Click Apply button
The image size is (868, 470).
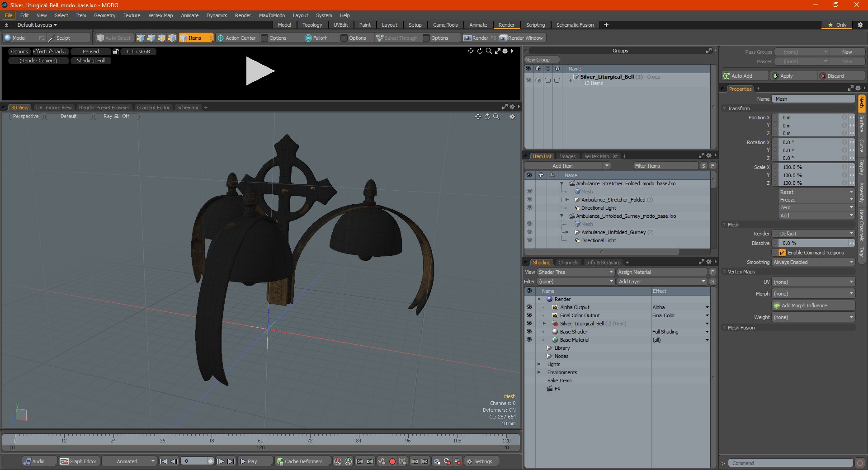(x=794, y=76)
